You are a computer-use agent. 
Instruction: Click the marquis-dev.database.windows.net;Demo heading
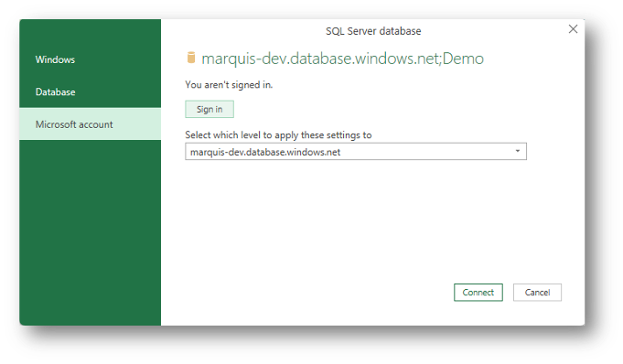click(x=342, y=59)
